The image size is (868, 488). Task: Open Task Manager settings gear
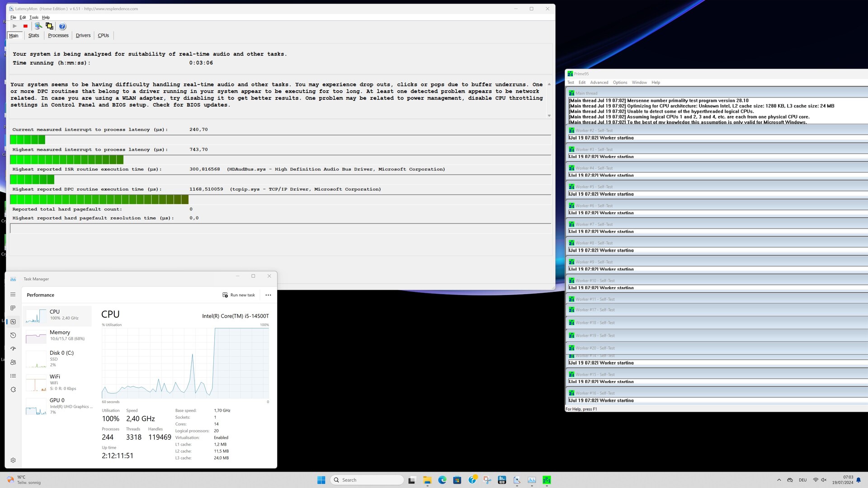pyautogui.click(x=13, y=460)
